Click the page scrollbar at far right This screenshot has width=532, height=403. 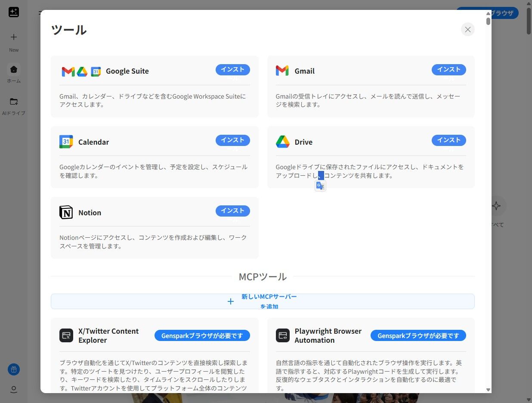(529, 20)
